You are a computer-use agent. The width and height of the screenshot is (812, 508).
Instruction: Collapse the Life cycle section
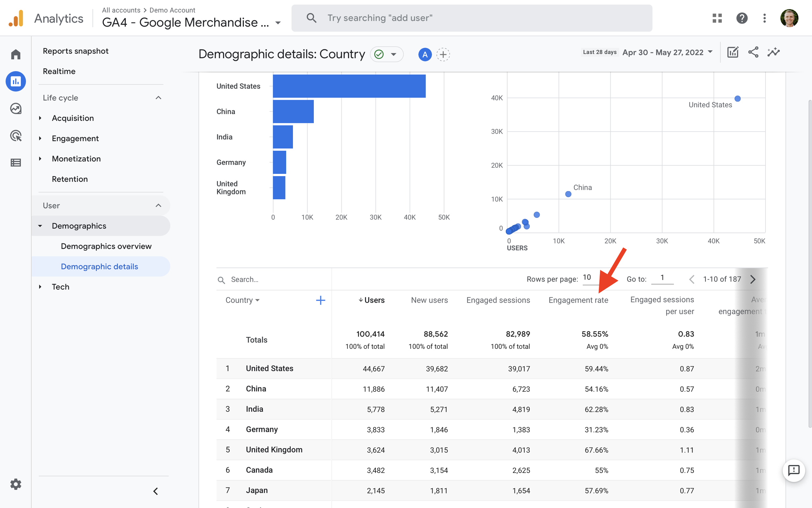click(x=159, y=98)
